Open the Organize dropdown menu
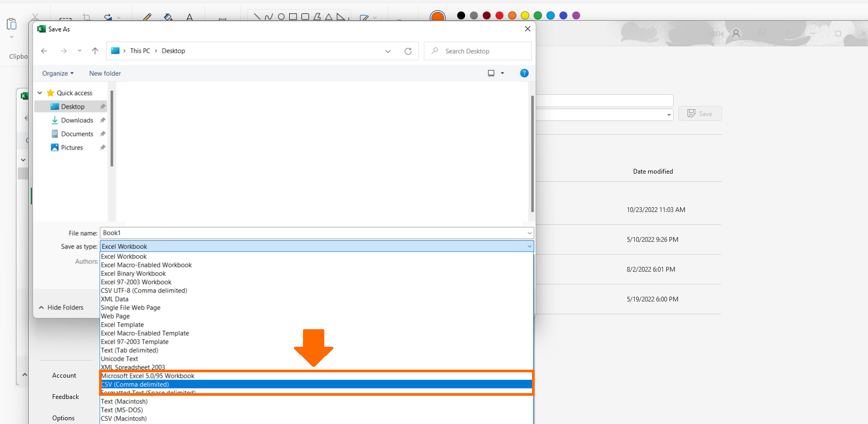The height and width of the screenshot is (424, 868). click(x=58, y=74)
